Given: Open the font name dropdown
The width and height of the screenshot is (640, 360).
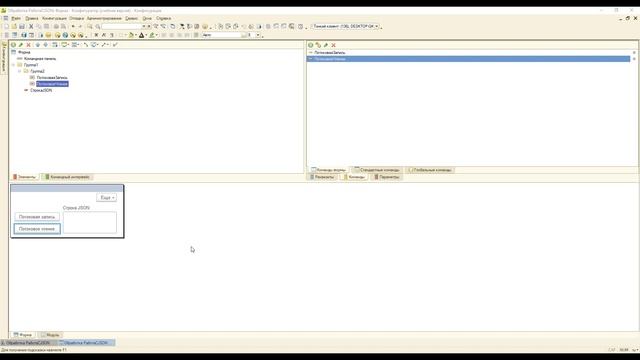Looking at the screenshot, I should pyautogui.click(x=244, y=36).
